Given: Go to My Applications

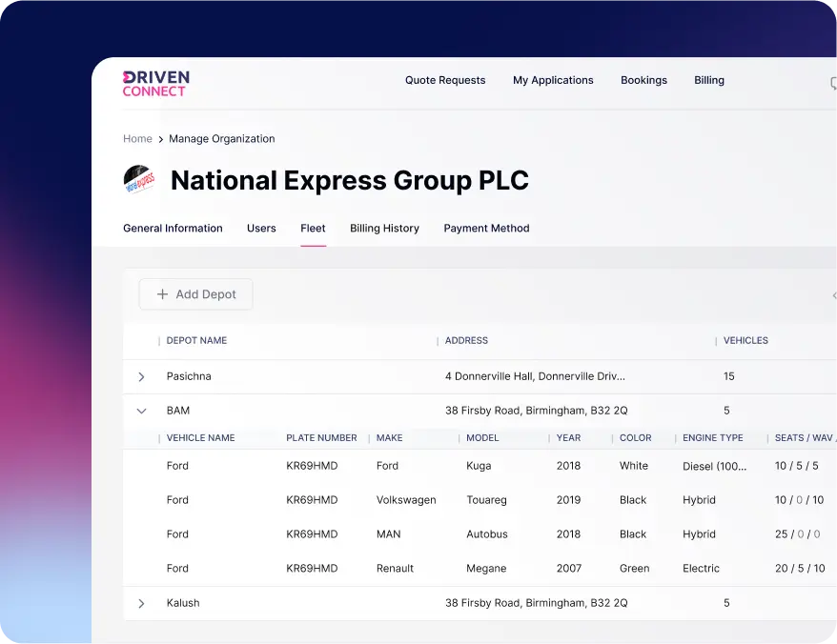Looking at the screenshot, I should click(553, 80).
